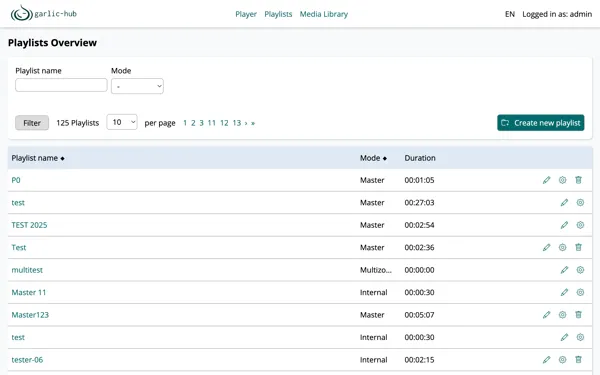
Task: Open settings for Internal test playlist at 00:00:30
Action: pyautogui.click(x=580, y=337)
